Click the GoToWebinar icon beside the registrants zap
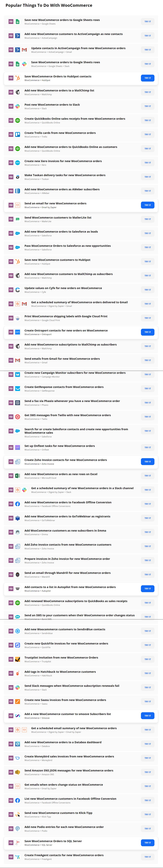This screenshot has height=868, width=163. coord(18,518)
